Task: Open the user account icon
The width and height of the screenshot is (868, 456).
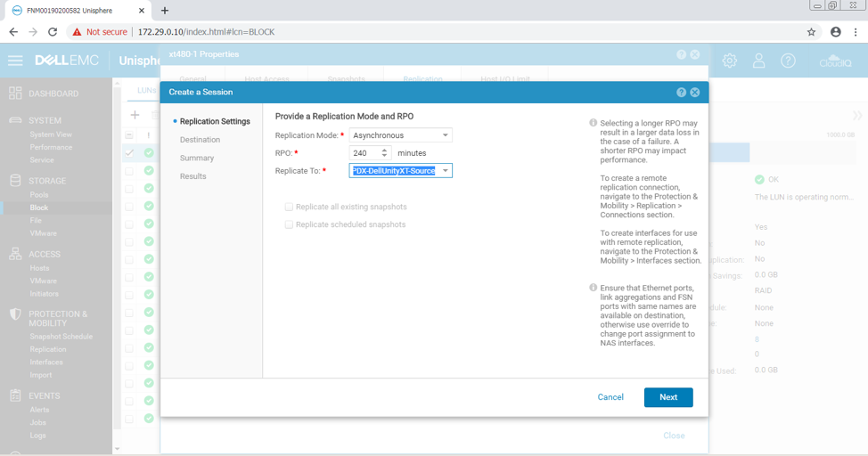Action: coord(758,61)
